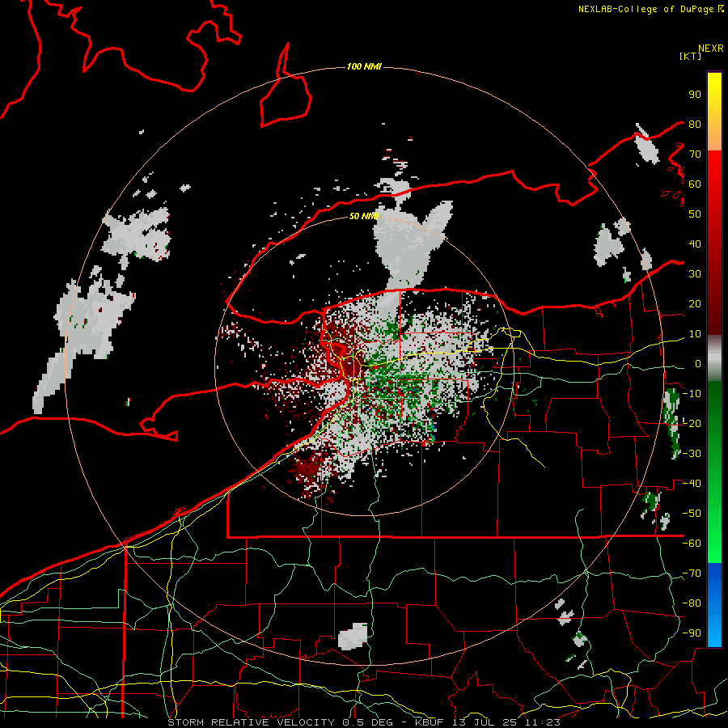Viewport: 728px width, 728px height.
Task: Click the 100 NMI range ring label
Action: (x=364, y=67)
